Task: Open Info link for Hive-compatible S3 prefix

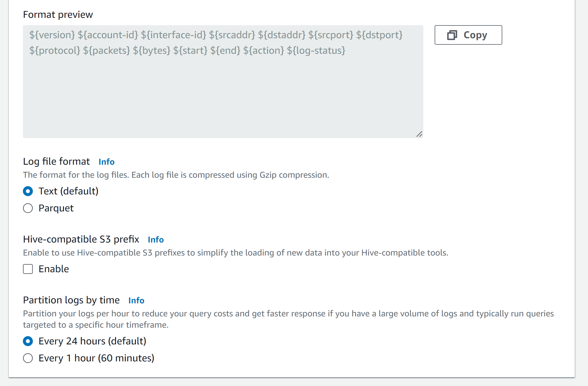Action: pos(156,240)
